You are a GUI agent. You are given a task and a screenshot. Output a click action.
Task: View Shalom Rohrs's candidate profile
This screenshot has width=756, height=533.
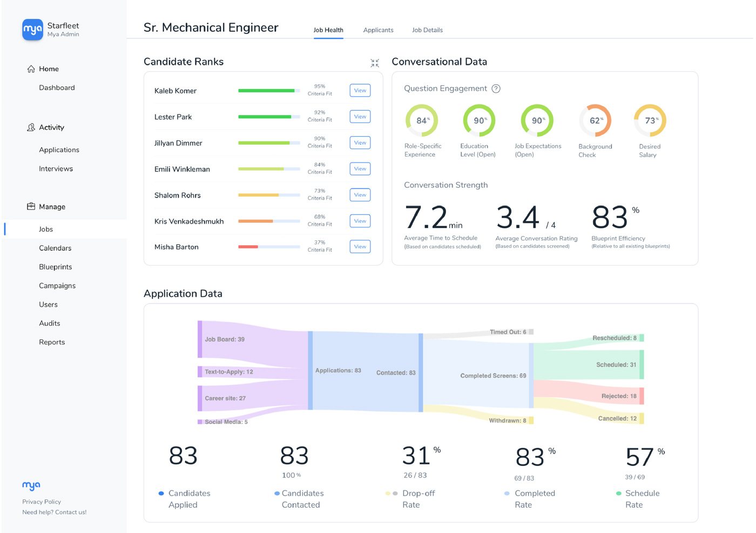(360, 195)
